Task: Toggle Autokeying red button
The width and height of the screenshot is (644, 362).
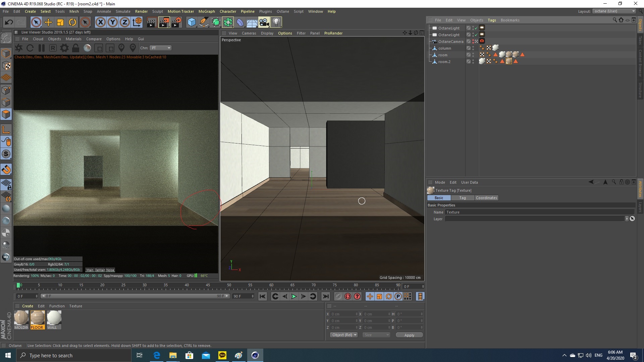Action: coord(348,296)
